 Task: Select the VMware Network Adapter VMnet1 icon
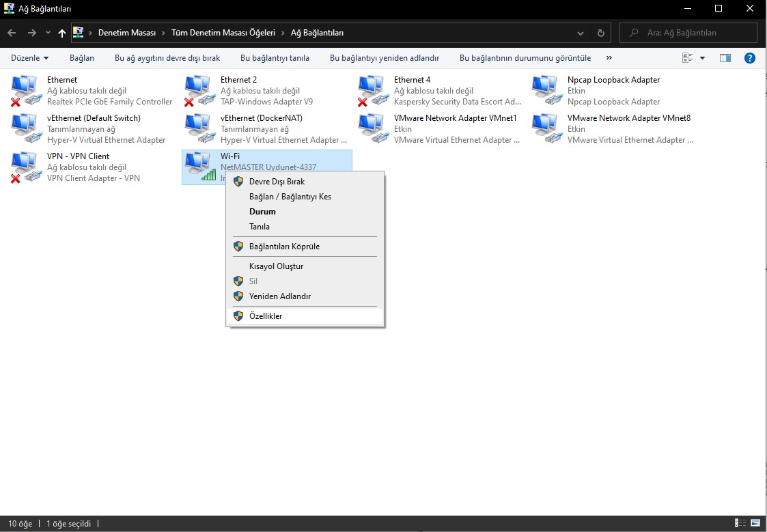373,128
